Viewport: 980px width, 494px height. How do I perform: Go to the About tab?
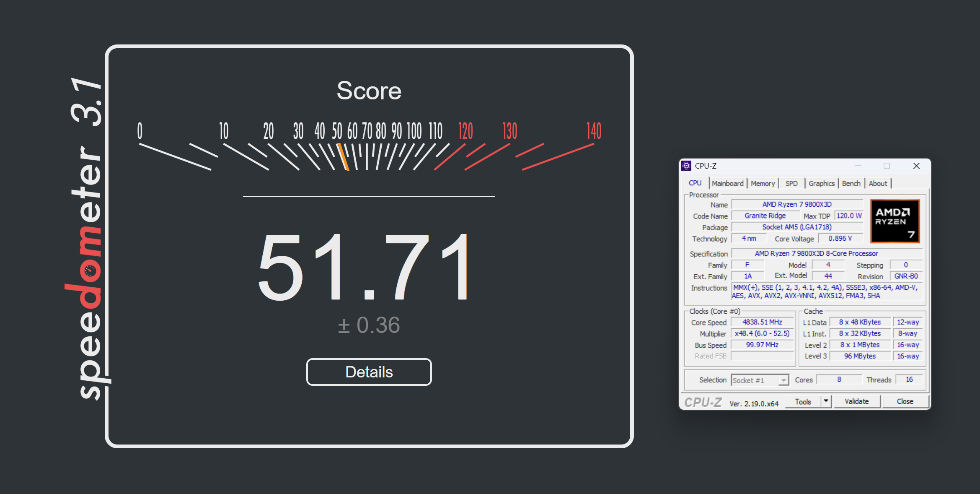click(878, 183)
